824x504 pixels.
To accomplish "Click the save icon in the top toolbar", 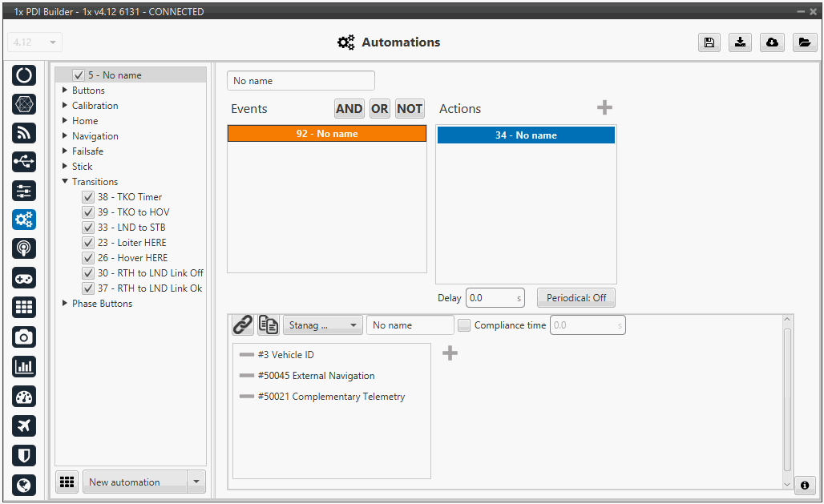I will pos(709,43).
